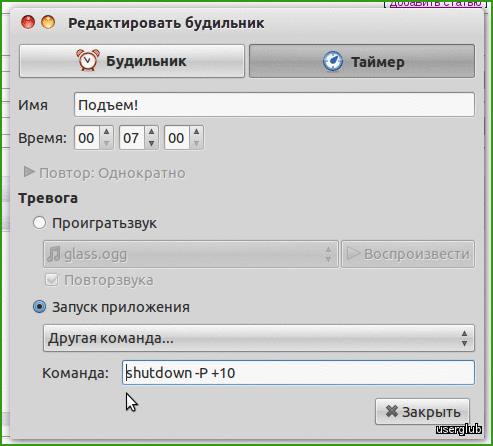Decrease the minutes value with down arrow
Viewport: 493px width, 446px height.
(x=151, y=144)
